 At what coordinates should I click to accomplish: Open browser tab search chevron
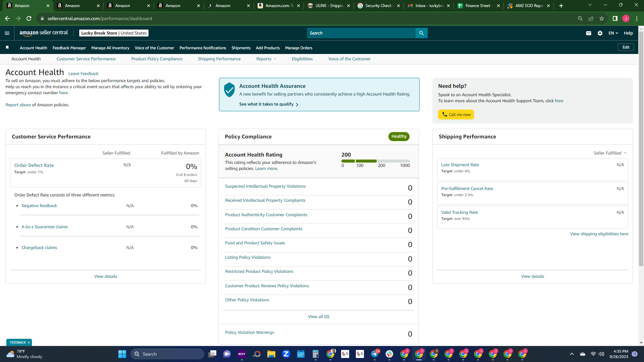click(590, 5)
